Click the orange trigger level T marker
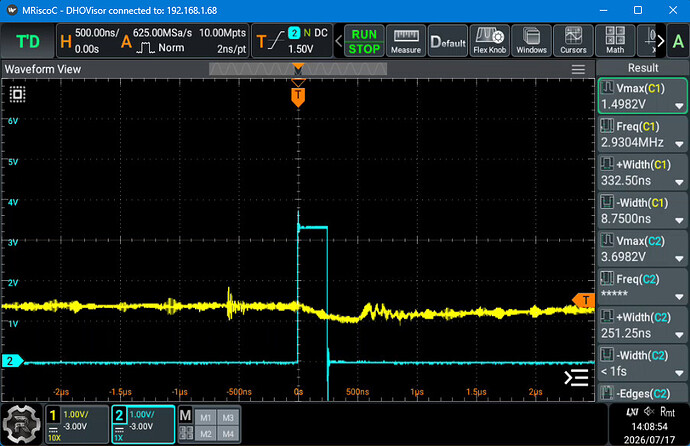 click(x=584, y=300)
